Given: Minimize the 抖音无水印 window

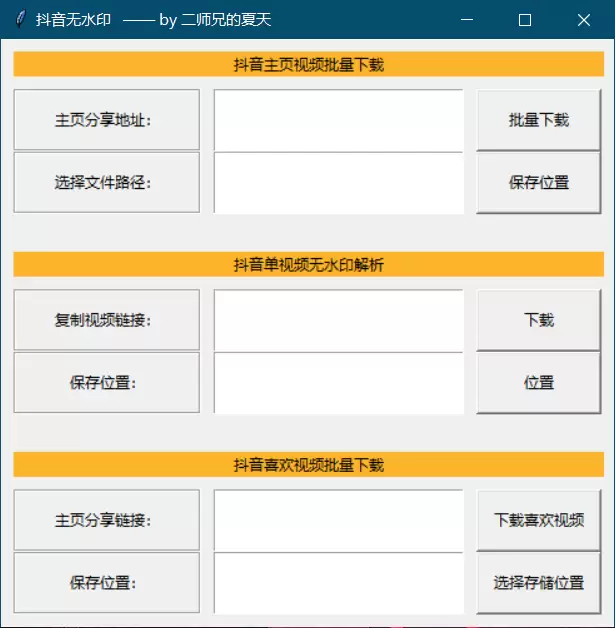Looking at the screenshot, I should coord(467,19).
